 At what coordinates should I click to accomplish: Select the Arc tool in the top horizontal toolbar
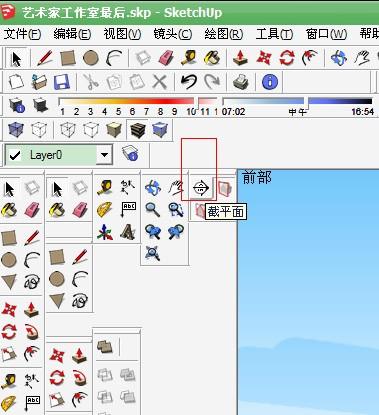point(114,58)
